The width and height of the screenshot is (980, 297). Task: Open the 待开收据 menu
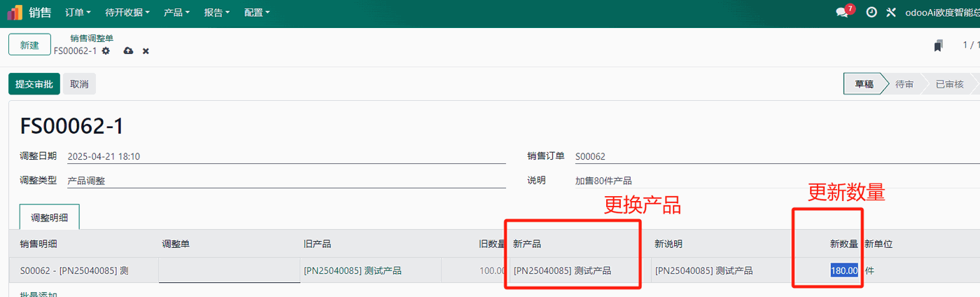pos(127,13)
